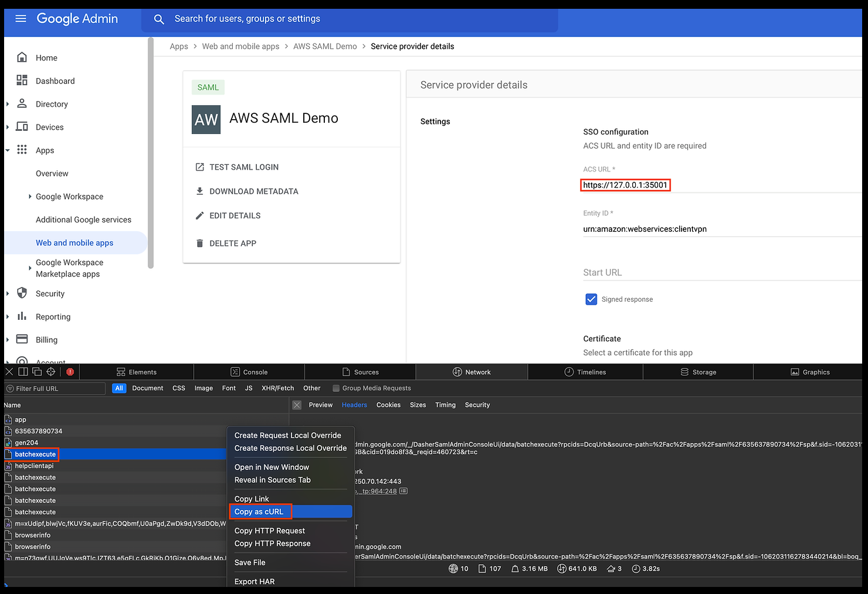Click the Billing card icon
The image size is (868, 594).
[x=22, y=339]
